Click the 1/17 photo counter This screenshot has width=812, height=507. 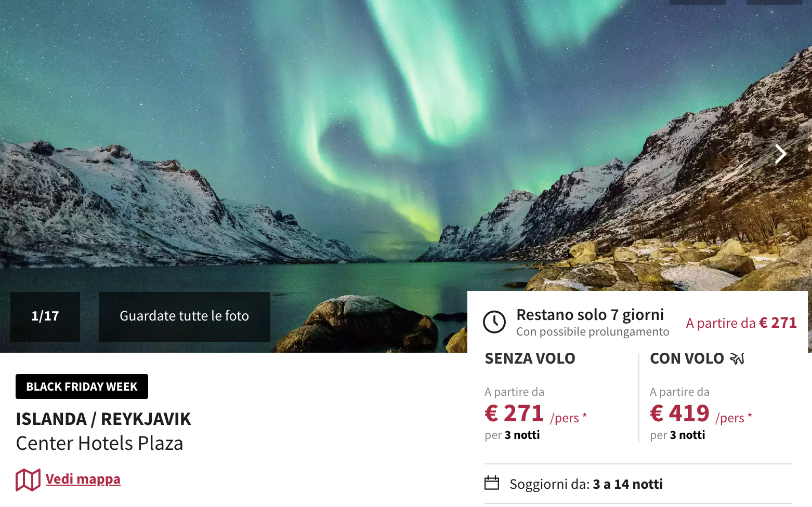(45, 316)
